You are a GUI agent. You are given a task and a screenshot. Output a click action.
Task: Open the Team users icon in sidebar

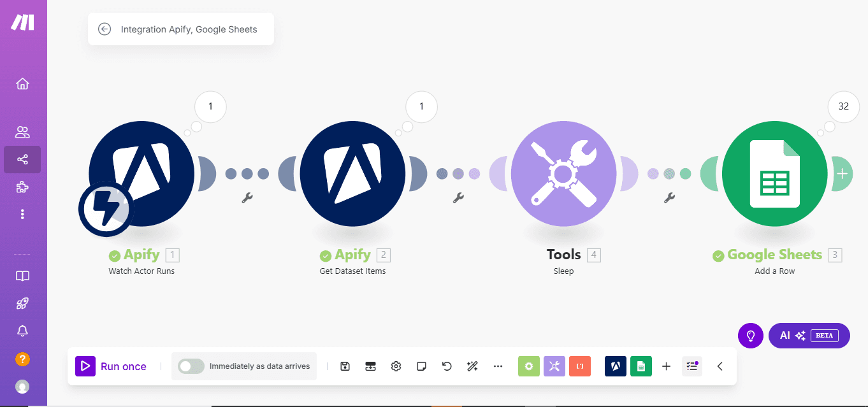22,132
